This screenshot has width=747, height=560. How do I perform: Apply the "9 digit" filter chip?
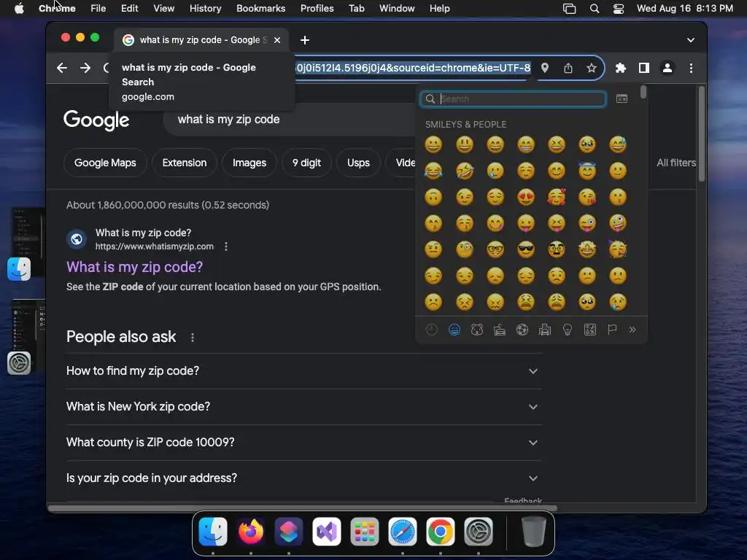click(x=306, y=163)
